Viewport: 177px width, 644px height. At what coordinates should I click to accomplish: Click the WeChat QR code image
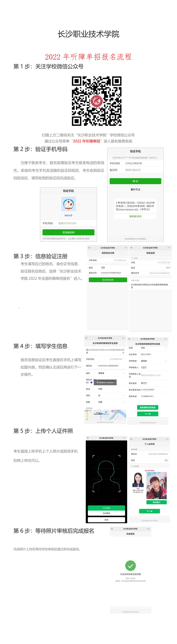click(x=97, y=101)
